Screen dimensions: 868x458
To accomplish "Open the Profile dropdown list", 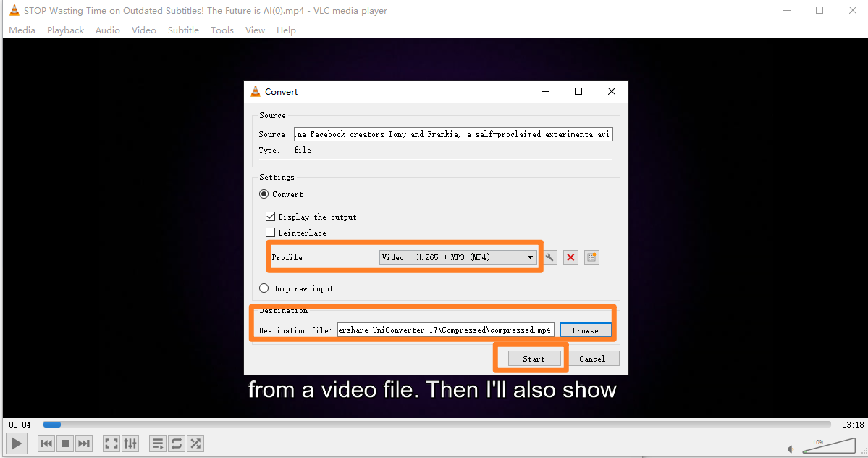I will [529, 257].
